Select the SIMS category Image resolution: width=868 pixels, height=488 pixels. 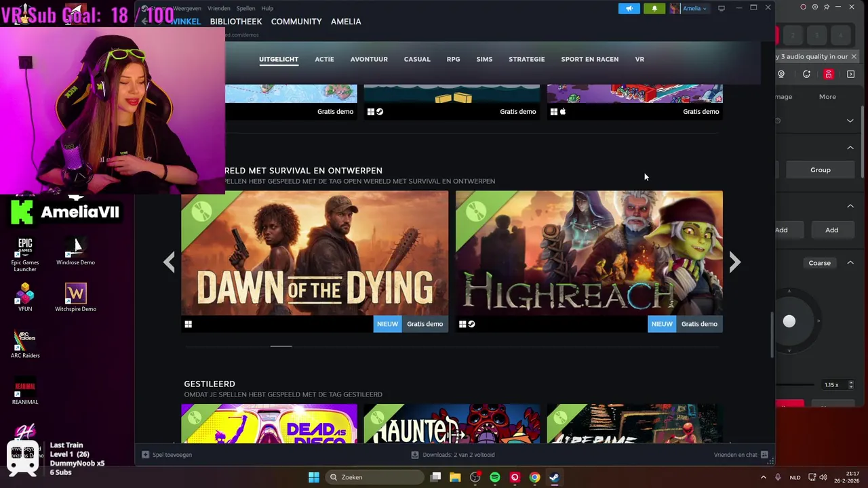[484, 59]
